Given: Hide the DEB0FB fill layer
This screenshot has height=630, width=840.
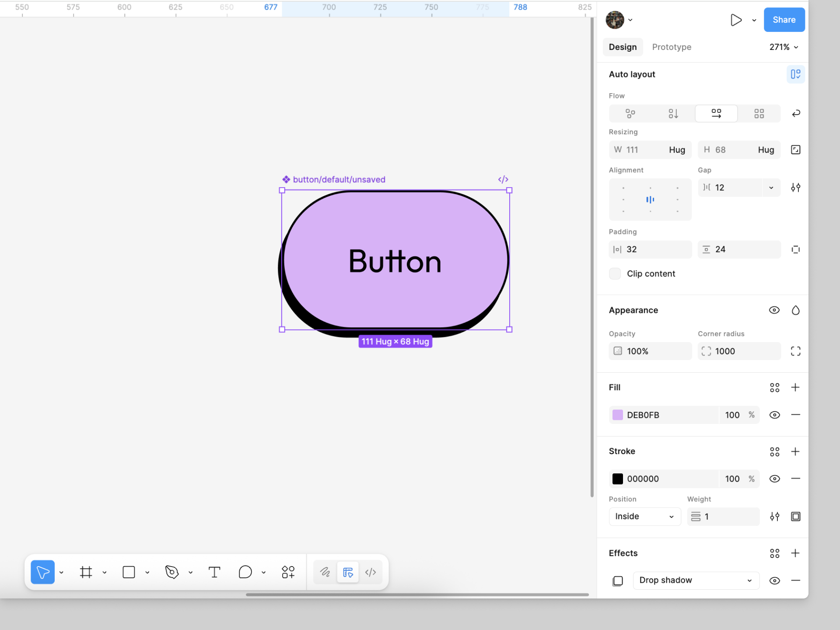Looking at the screenshot, I should [x=774, y=415].
